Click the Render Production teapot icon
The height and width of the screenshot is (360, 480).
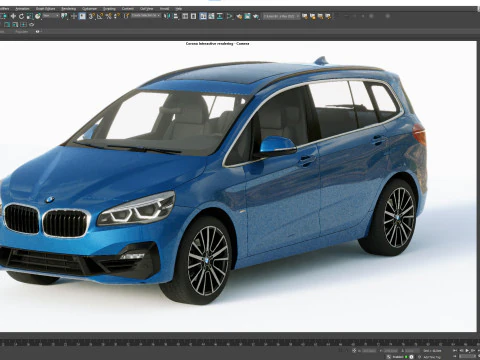click(256, 16)
